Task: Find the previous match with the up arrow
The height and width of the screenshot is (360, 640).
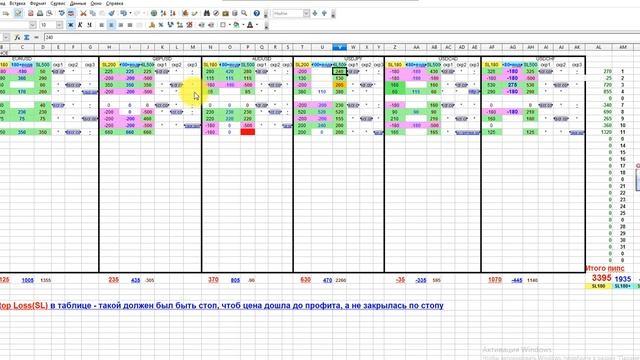Action: 324,13
